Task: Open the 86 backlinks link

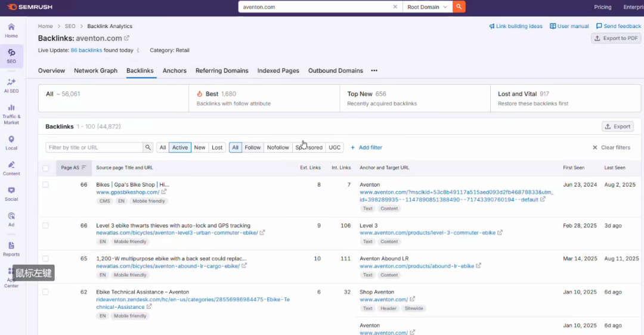Action: click(x=86, y=50)
